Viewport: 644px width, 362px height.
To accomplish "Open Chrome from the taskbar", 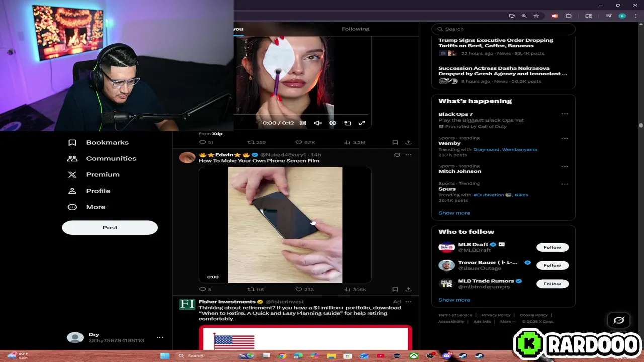I will point(282,356).
